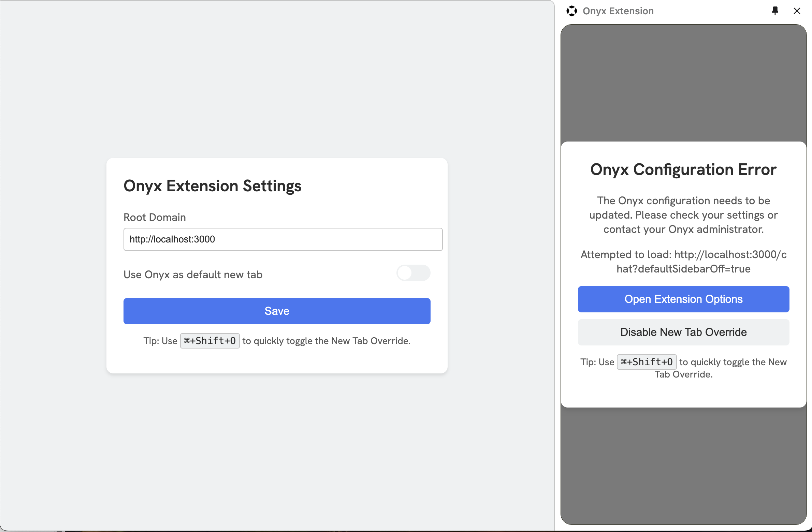This screenshot has height=532, width=812.
Task: Click the ⌘+Shift+O shortcut in settings card
Action: coord(210,341)
